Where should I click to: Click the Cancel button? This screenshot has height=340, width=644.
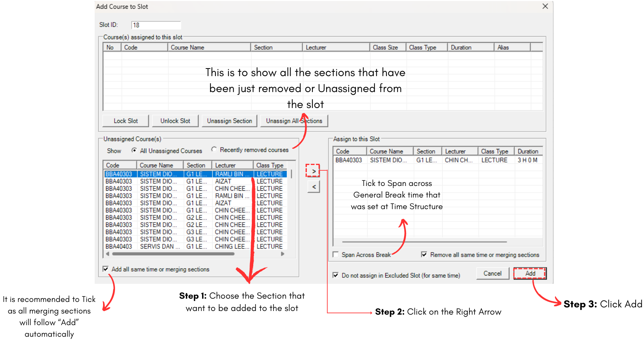[492, 273]
